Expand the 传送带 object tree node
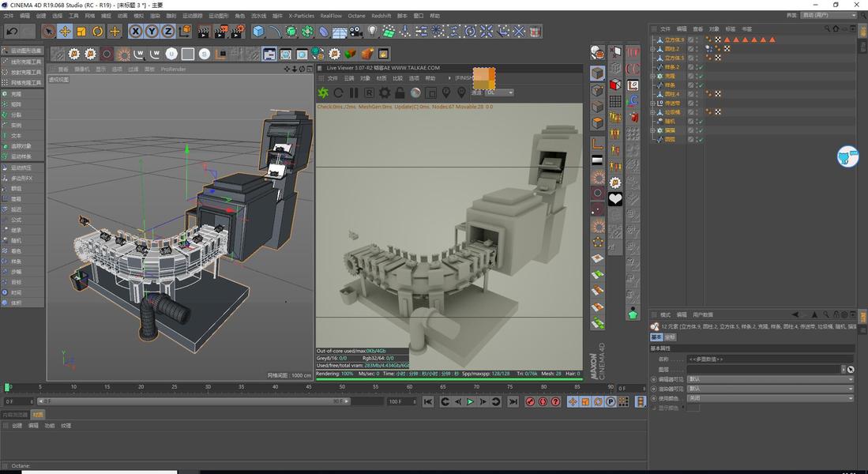This screenshot has width=868, height=474. pos(652,103)
